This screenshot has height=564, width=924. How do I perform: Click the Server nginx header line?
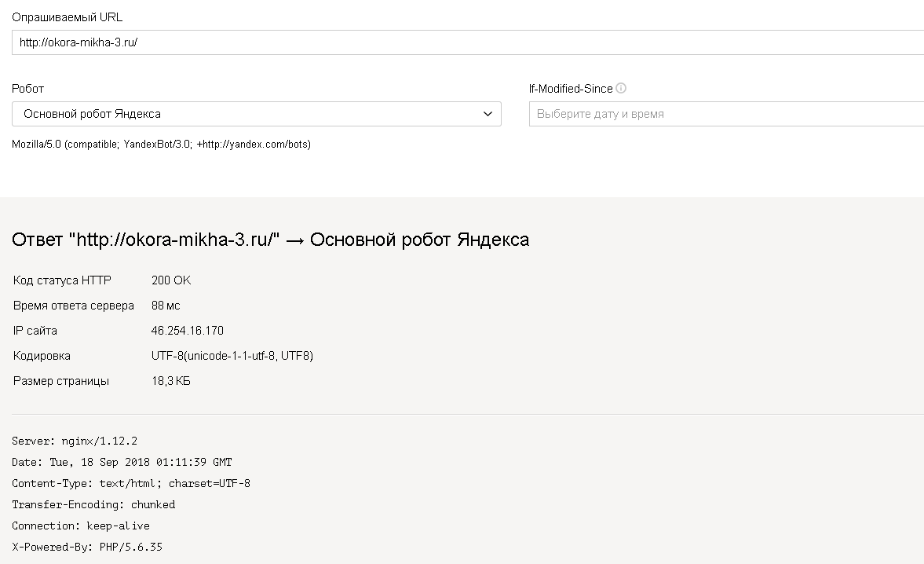75,441
